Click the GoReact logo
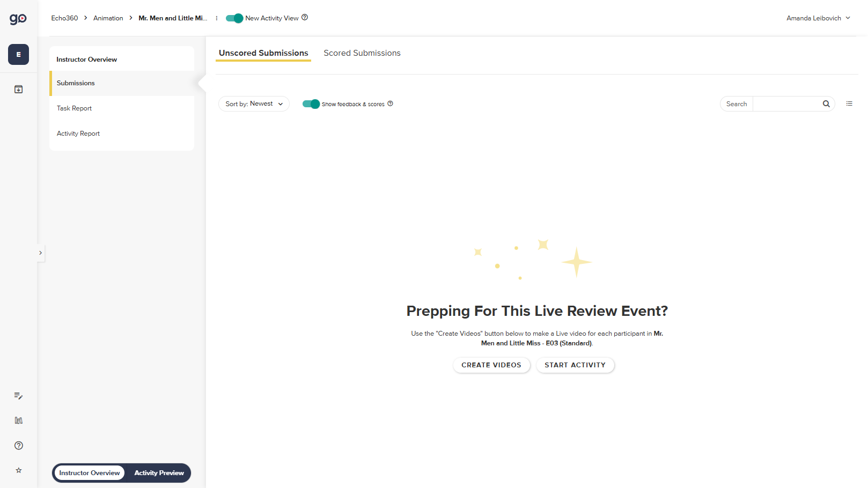868x488 pixels. tap(18, 18)
